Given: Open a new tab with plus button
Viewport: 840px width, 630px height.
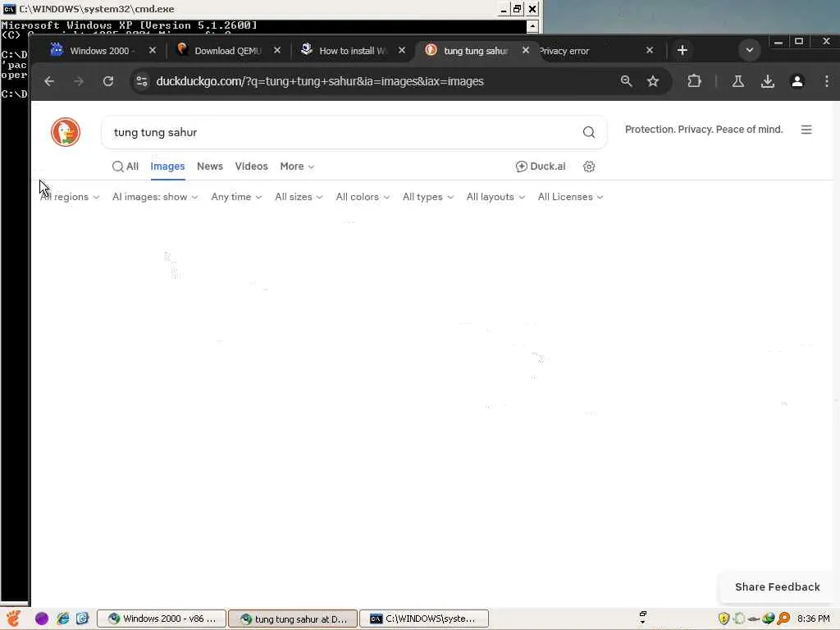Looking at the screenshot, I should [682, 50].
